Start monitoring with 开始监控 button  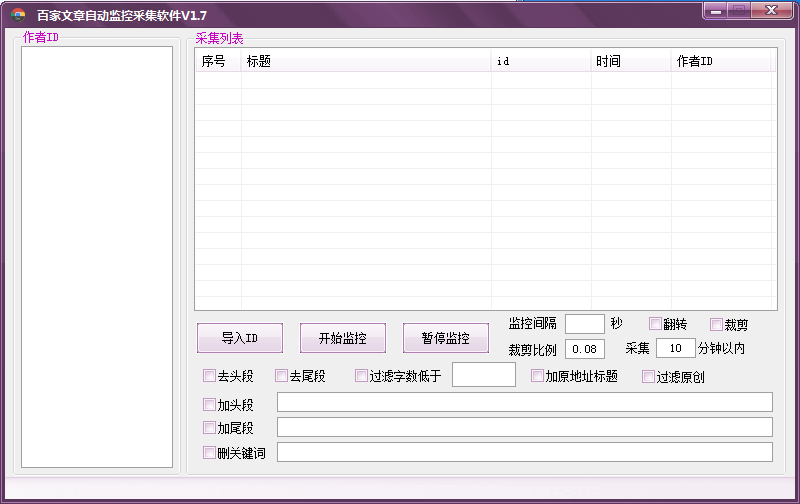(343, 338)
